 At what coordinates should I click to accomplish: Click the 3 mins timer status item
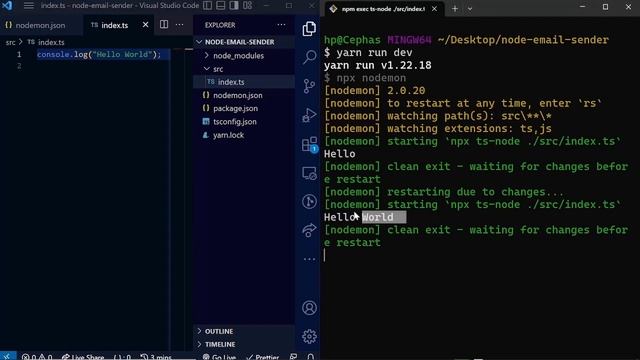tap(156, 357)
